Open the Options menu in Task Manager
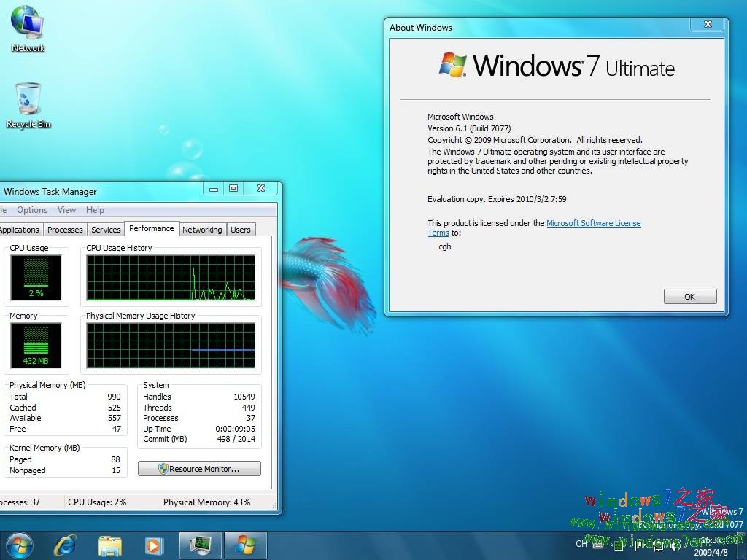 (32, 209)
